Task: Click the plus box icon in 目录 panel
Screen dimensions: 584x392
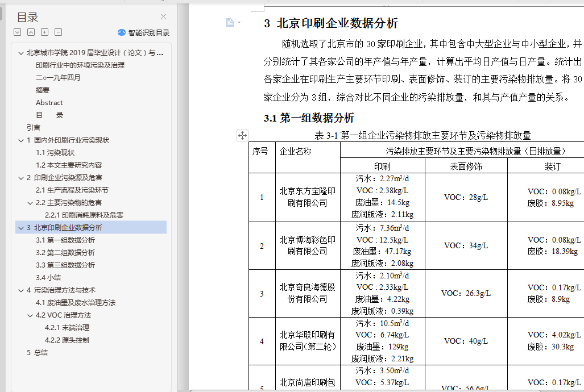Action: [45, 32]
